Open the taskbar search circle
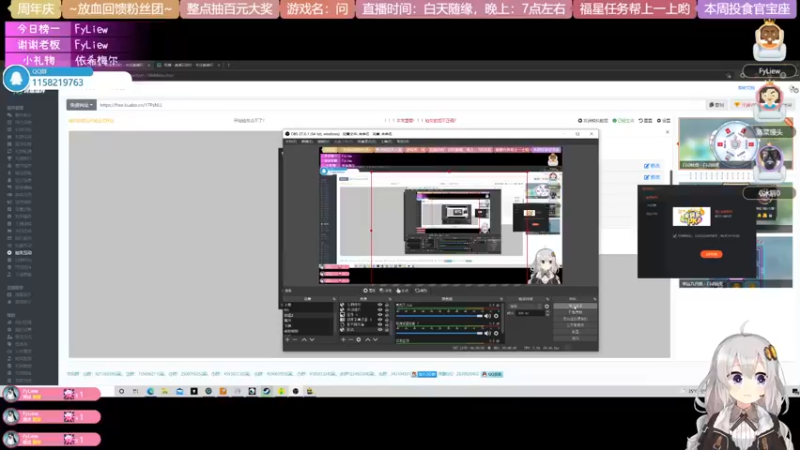Screen dimensions: 800x450 click(x=121, y=391)
